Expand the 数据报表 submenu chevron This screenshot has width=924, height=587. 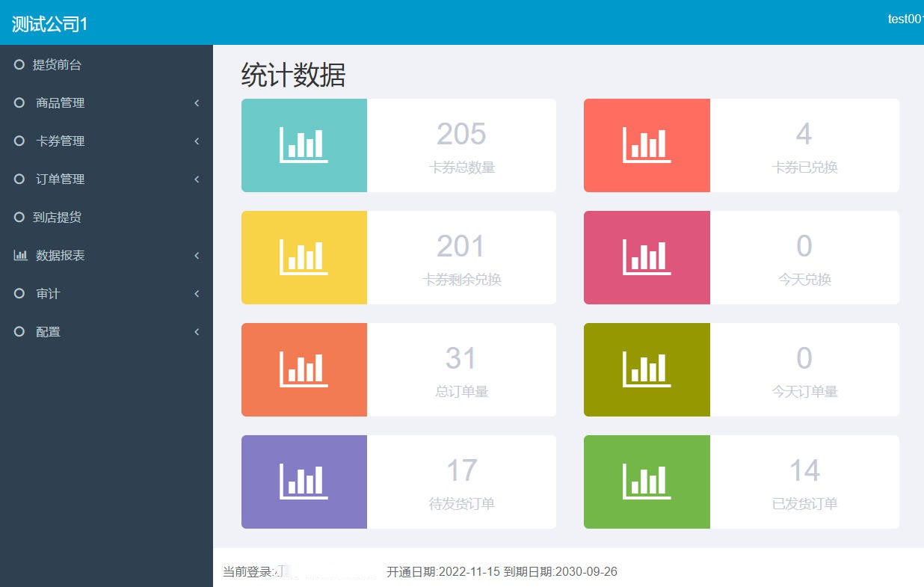pos(197,256)
